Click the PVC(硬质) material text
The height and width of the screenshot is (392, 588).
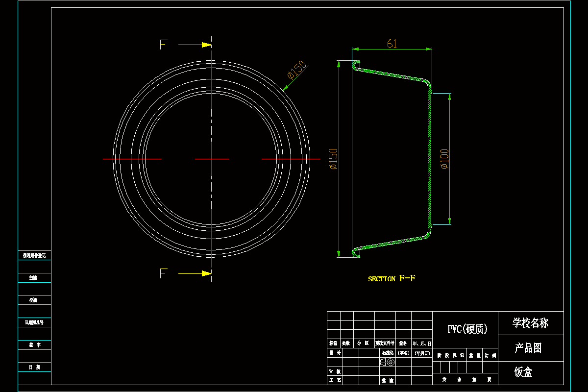coord(467,329)
